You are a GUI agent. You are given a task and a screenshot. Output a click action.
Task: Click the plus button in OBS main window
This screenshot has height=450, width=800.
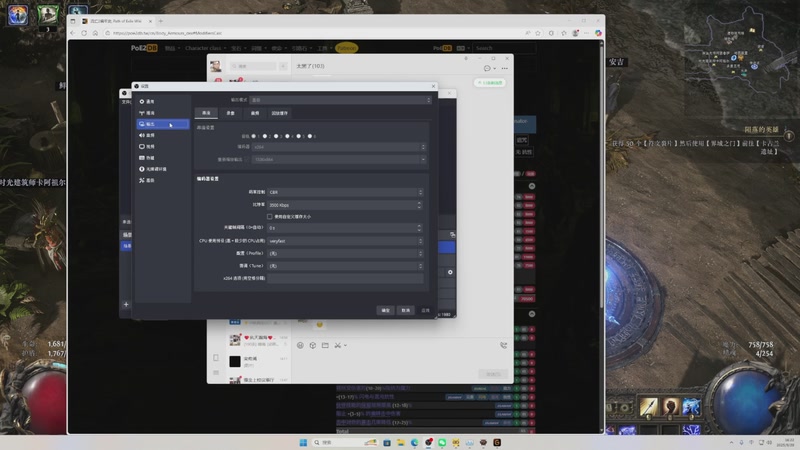pos(126,305)
